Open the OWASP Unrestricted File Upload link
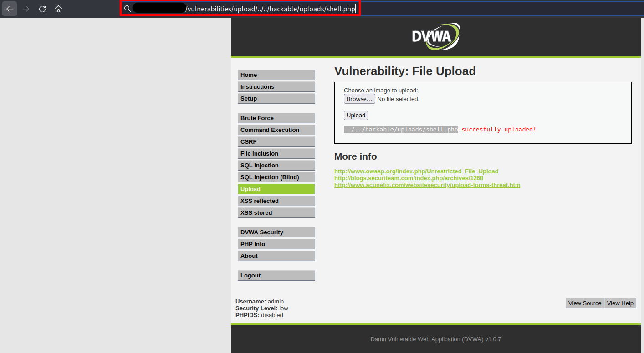This screenshot has height=353, width=644. click(416, 171)
